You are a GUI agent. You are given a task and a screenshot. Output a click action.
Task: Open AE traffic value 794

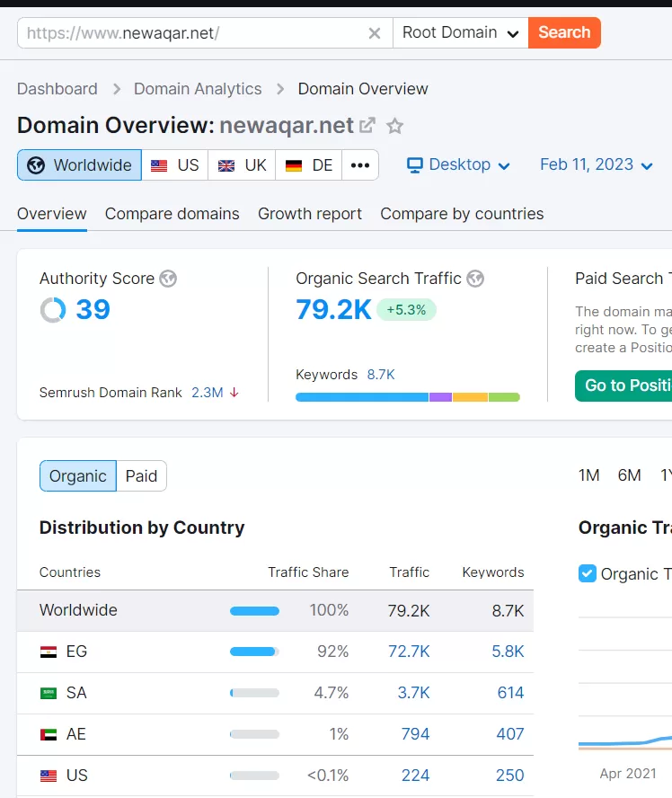pos(416,734)
